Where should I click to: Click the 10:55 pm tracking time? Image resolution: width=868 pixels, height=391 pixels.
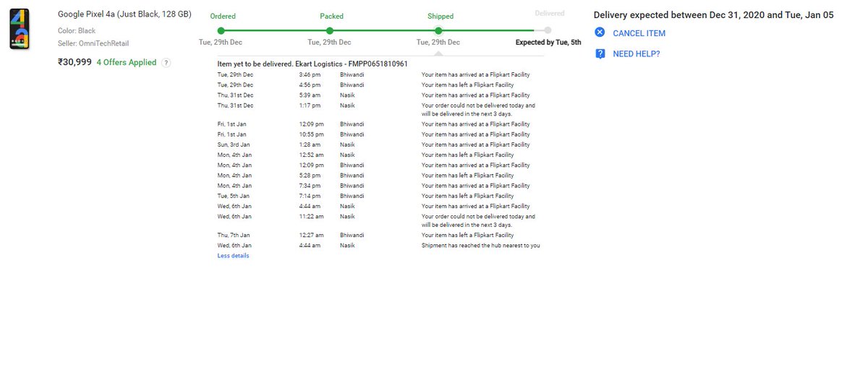click(311, 134)
